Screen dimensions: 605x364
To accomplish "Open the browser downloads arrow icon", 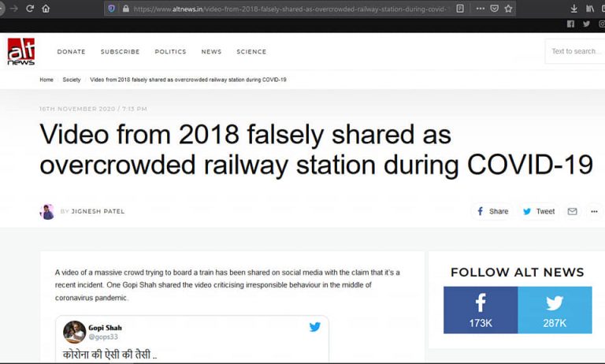I will pyautogui.click(x=573, y=9).
